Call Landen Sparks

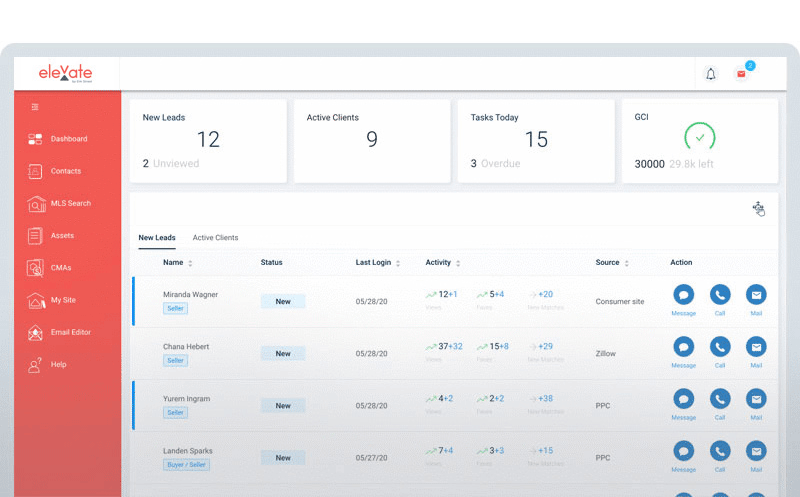tap(720, 451)
